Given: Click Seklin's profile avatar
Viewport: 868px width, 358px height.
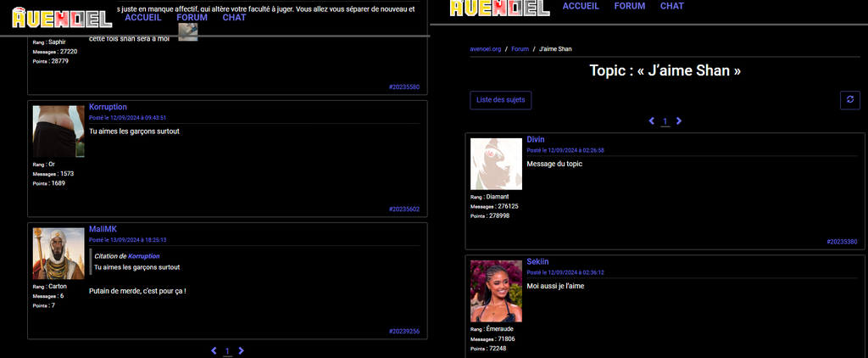Looking at the screenshot, I should 496,290.
